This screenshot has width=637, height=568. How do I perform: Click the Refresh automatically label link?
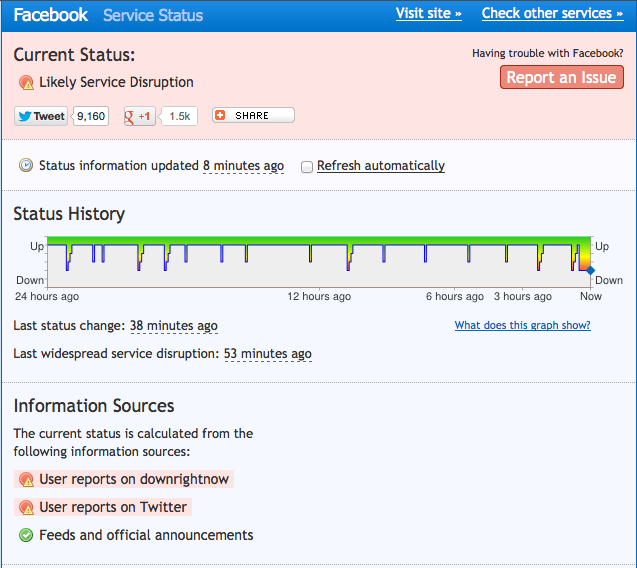pos(381,165)
